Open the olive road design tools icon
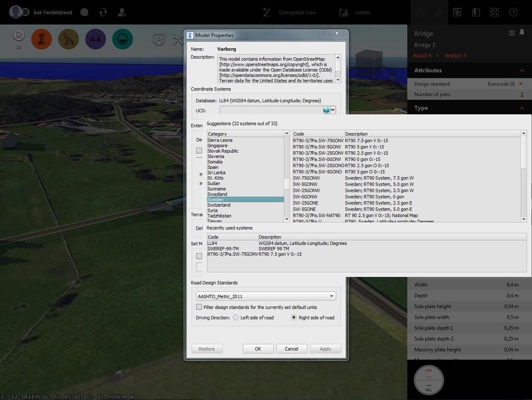Screen dimensions: 532x400 click(x=69, y=39)
